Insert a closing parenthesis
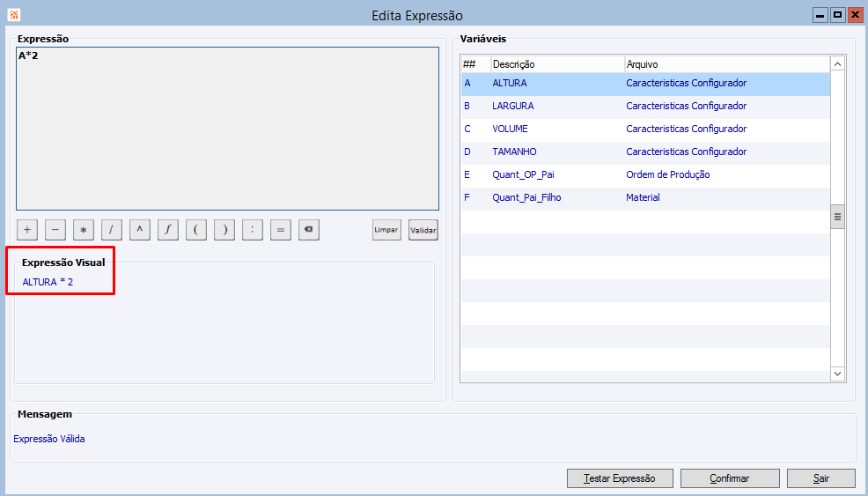The width and height of the screenshot is (868, 496). (224, 229)
